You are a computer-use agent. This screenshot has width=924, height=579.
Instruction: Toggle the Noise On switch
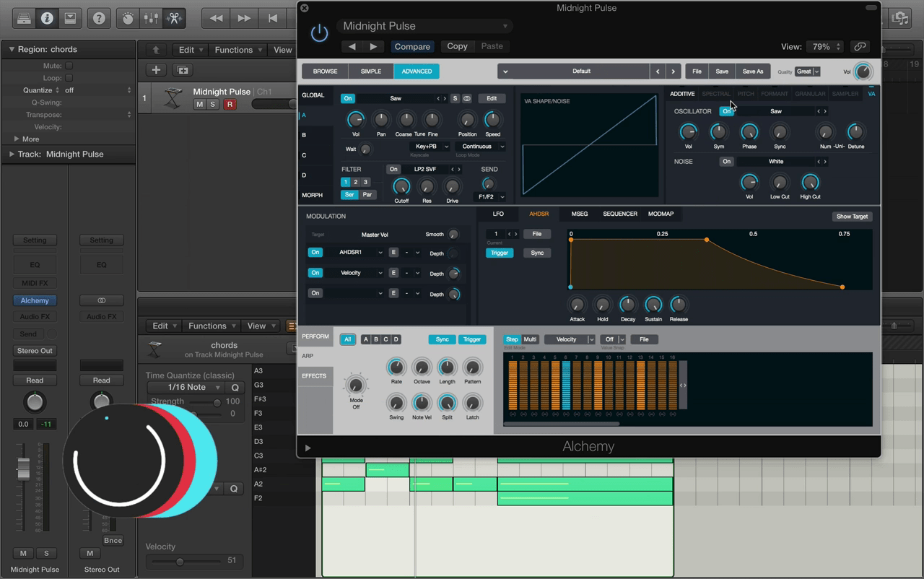tap(726, 162)
